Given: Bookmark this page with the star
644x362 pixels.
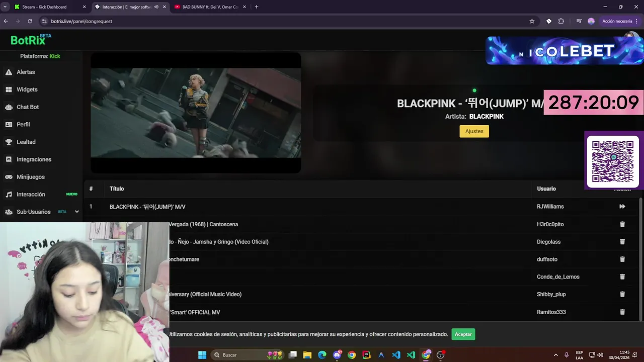Looking at the screenshot, I should click(x=532, y=21).
